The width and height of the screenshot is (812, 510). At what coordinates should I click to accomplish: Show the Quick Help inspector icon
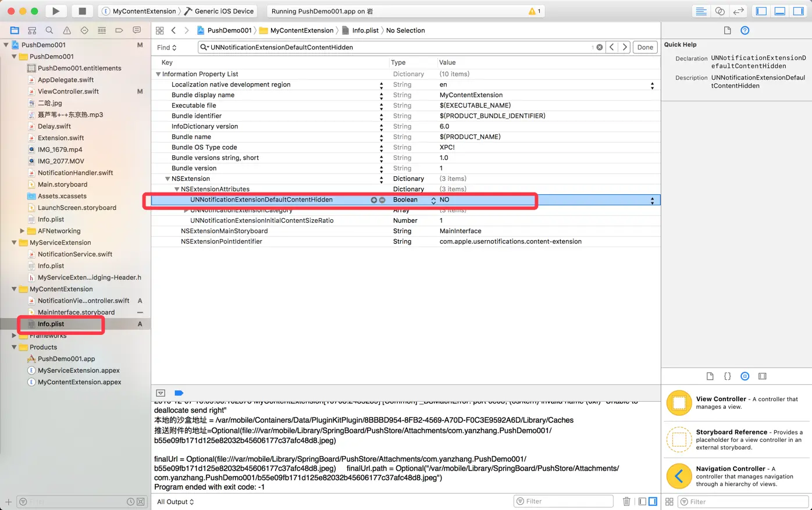745,30
